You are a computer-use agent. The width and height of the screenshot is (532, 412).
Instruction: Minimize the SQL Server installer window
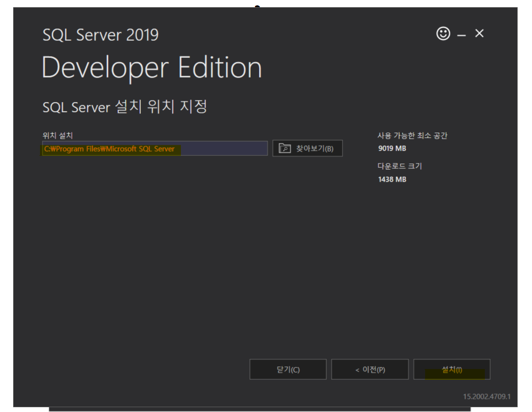tap(461, 35)
